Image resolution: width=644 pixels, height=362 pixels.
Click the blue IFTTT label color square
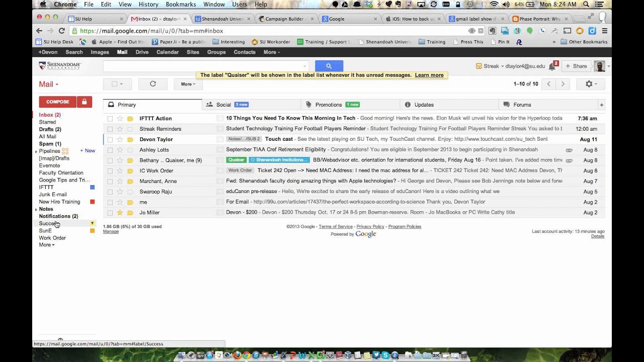(x=92, y=188)
